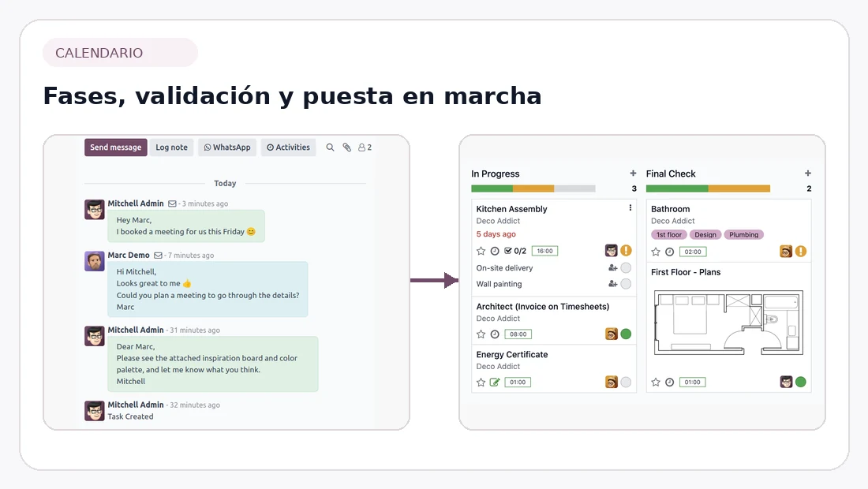Click the green edit activity icon on Energy Certificate
The height and width of the screenshot is (489, 868).
495,383
